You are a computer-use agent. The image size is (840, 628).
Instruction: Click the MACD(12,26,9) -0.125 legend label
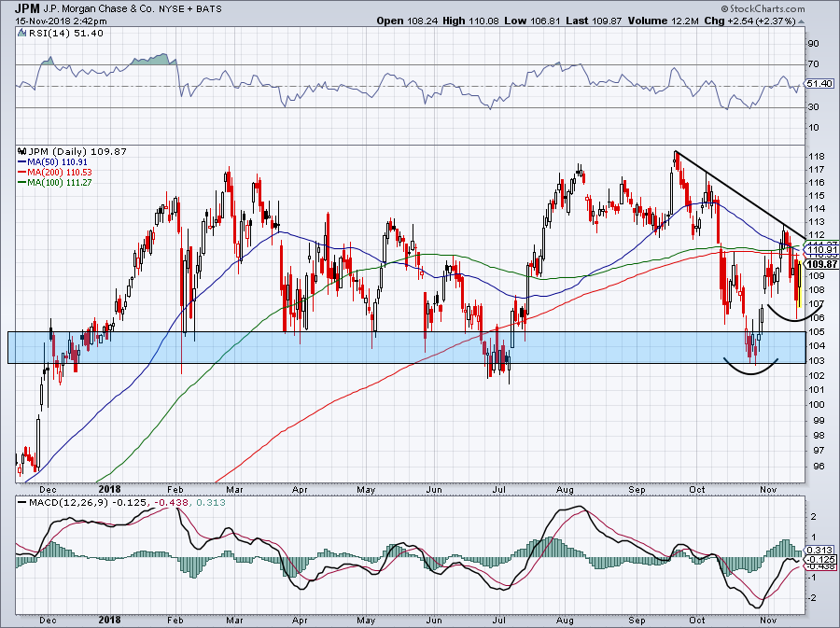point(90,503)
